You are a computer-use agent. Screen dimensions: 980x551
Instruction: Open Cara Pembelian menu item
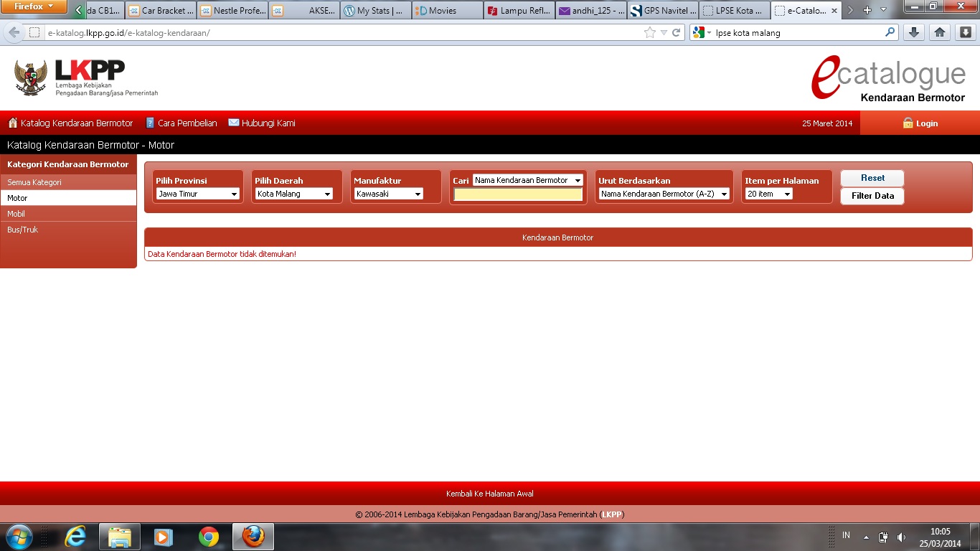click(181, 123)
